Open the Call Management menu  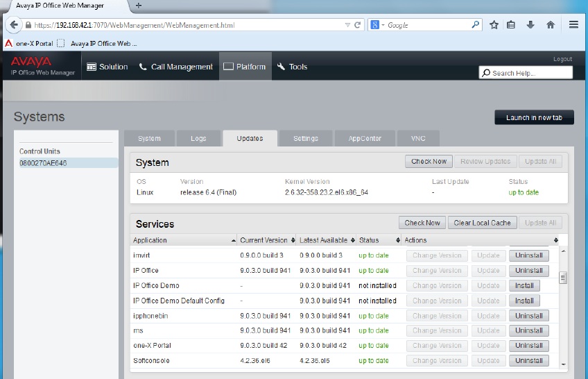pos(176,67)
